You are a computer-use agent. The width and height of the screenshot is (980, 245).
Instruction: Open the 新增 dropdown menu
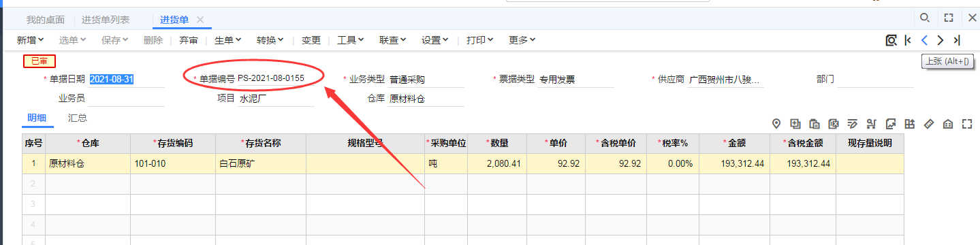click(31, 40)
